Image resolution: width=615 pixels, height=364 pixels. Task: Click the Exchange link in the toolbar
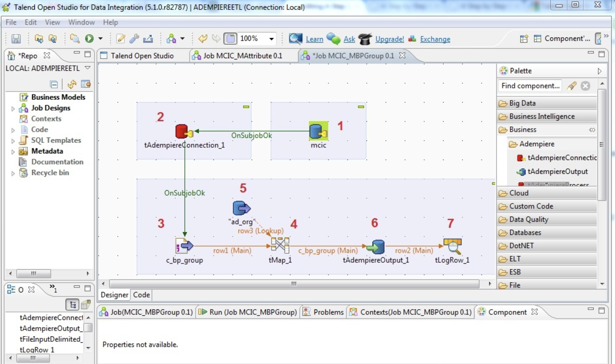(x=435, y=39)
